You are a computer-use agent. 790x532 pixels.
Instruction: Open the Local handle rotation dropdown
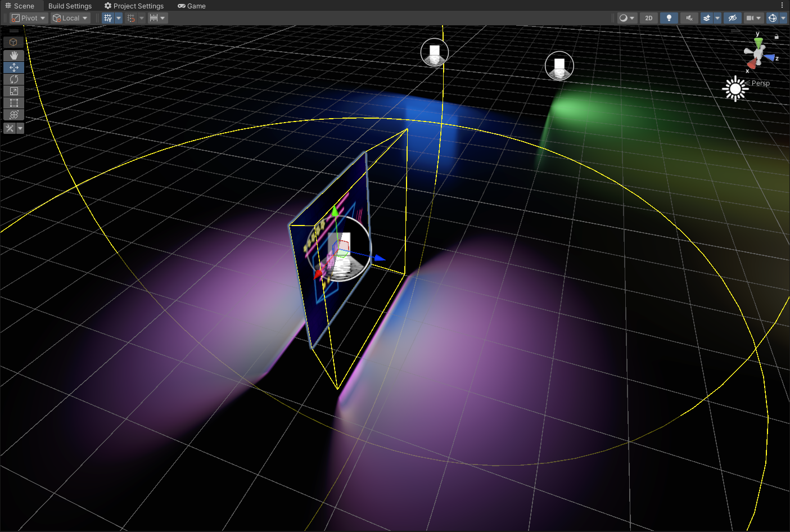pos(70,18)
